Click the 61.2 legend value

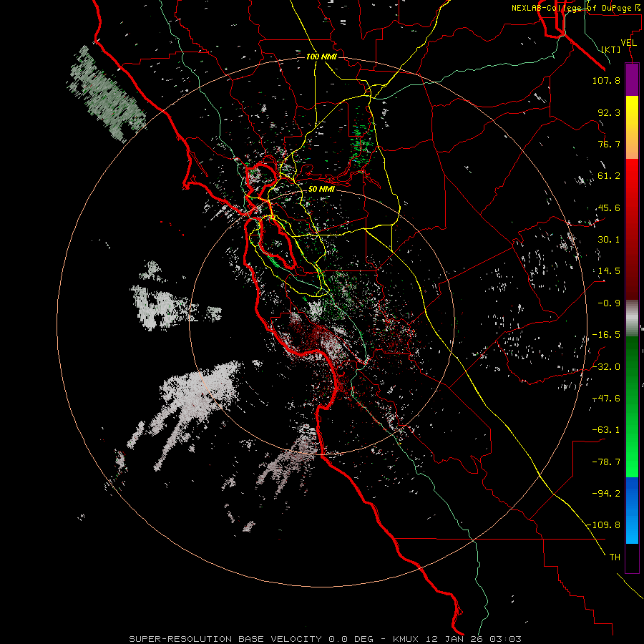[x=609, y=176]
